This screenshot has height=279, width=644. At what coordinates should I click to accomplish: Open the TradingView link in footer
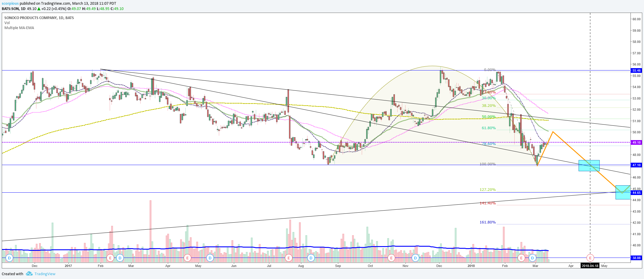click(x=45, y=274)
